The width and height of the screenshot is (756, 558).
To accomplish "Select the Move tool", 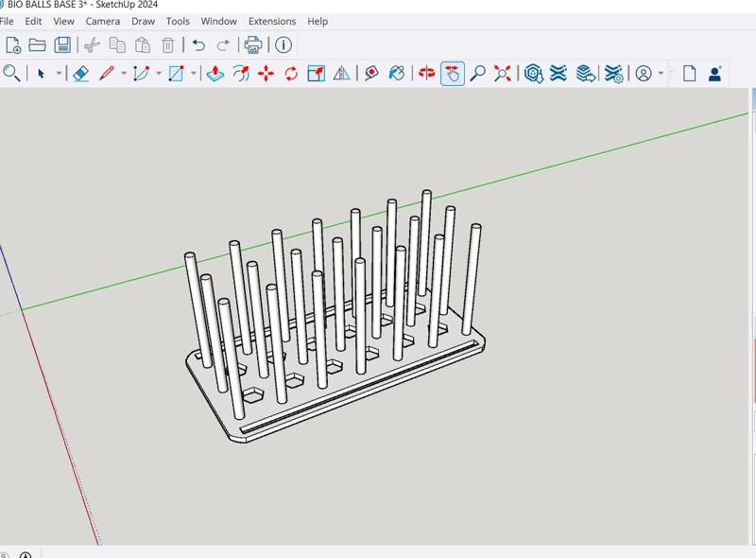I will click(266, 74).
